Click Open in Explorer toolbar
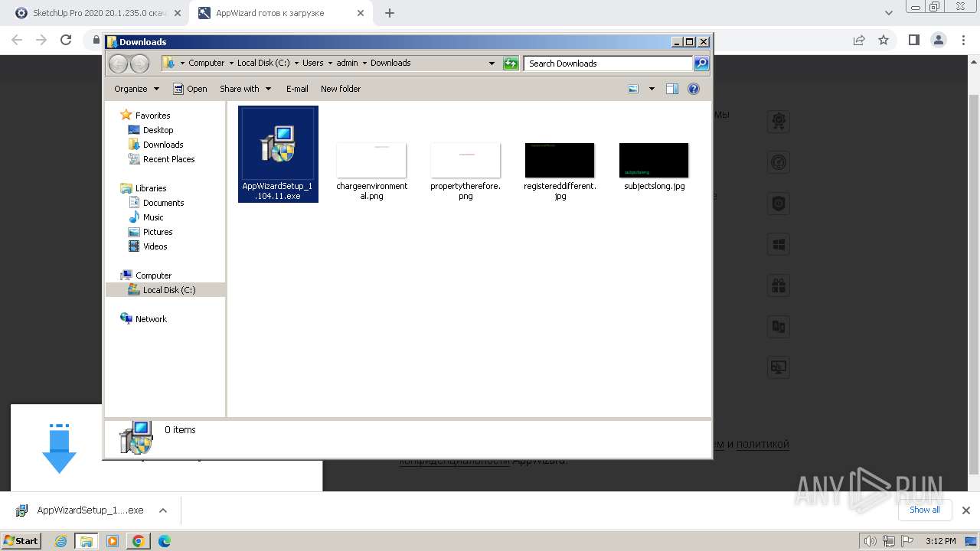980x551 pixels. click(190, 89)
